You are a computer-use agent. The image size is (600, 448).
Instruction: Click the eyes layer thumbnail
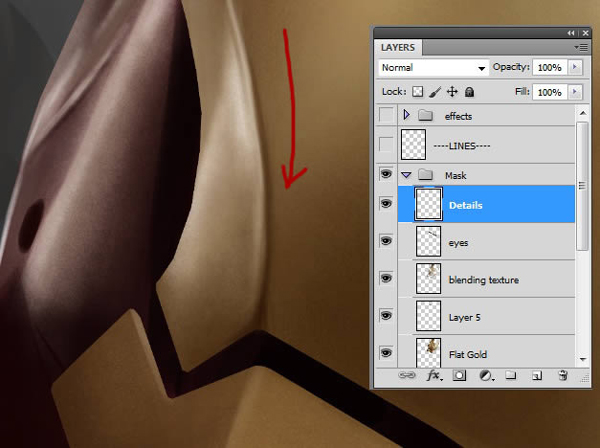click(429, 241)
